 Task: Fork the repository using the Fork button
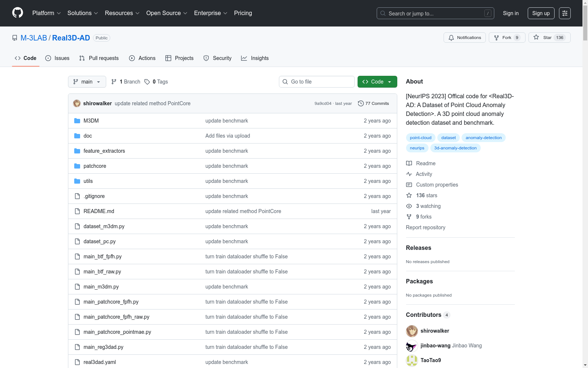pos(507,38)
